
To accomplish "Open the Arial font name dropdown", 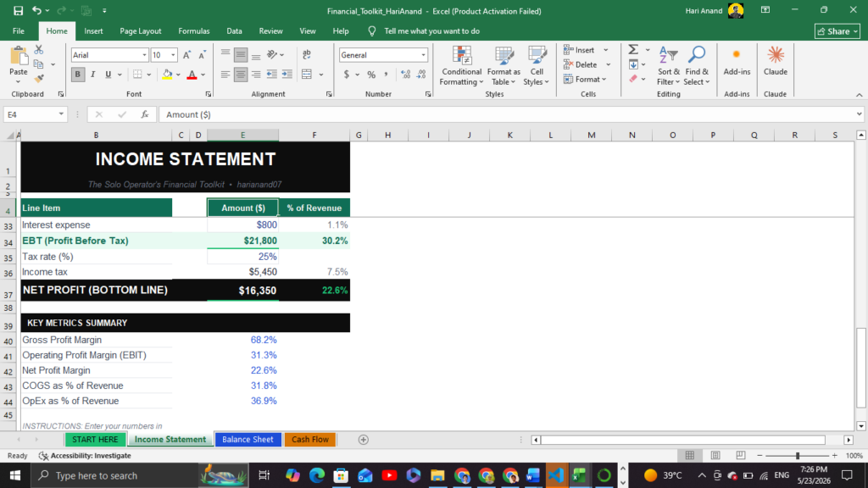I will point(144,55).
